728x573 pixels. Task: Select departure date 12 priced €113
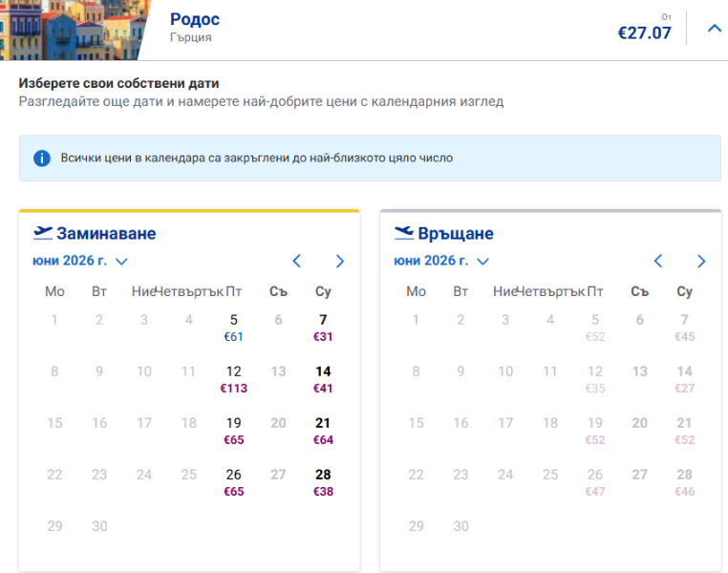tap(233, 379)
